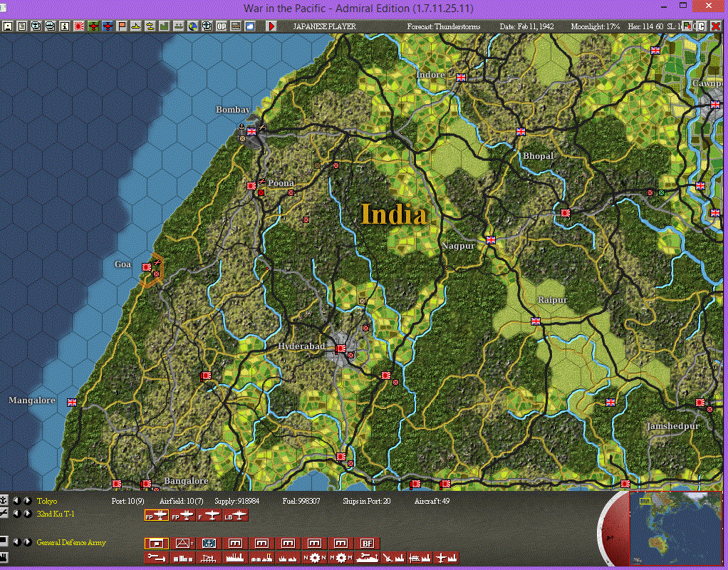Select the highlighted headquarters unit icon
The height and width of the screenshot is (570, 728).
coord(157,544)
